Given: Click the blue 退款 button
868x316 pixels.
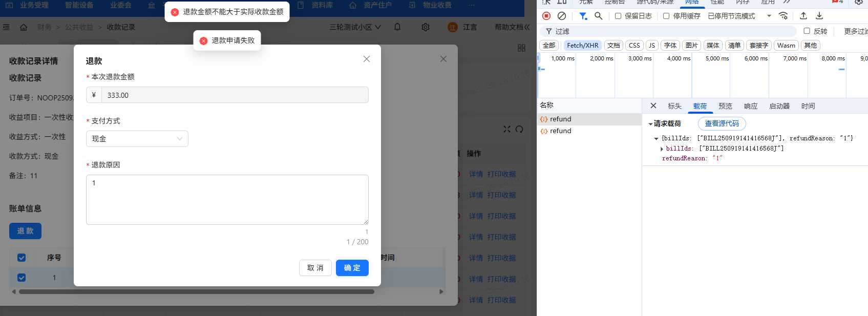Looking at the screenshot, I should pyautogui.click(x=25, y=231).
